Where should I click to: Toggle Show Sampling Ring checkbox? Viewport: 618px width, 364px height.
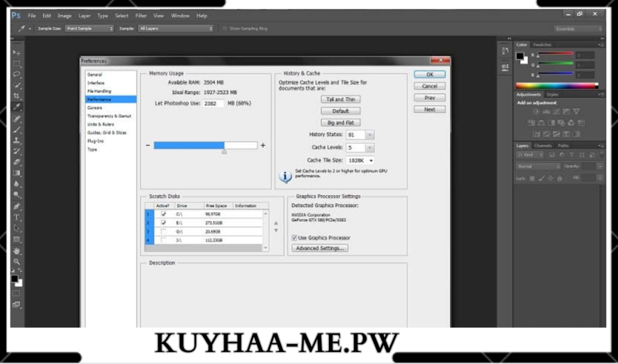pos(225,28)
